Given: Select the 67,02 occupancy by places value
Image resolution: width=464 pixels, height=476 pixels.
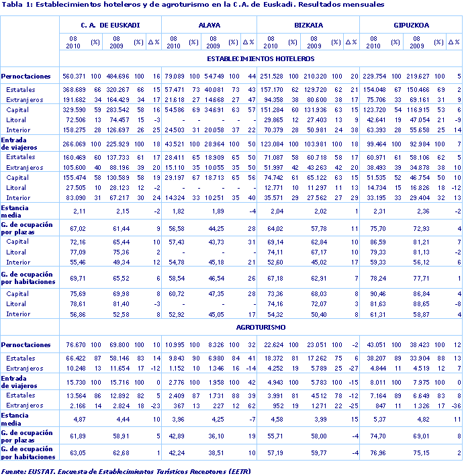Looking at the screenshot, I should [x=79, y=228].
